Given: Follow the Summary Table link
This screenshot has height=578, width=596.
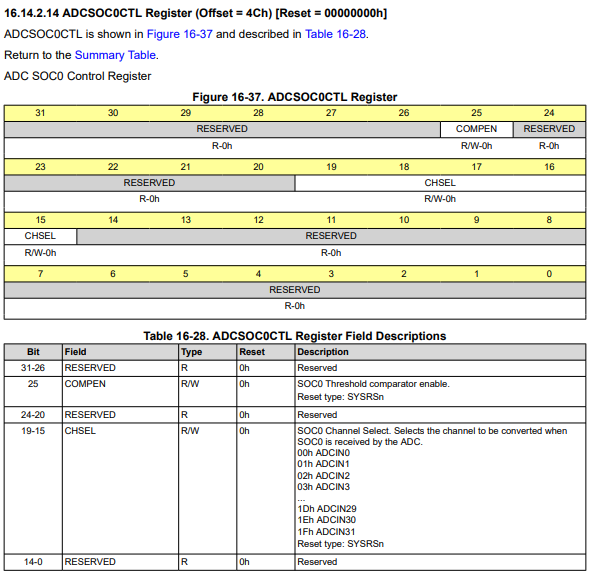Looking at the screenshot, I should (115, 55).
